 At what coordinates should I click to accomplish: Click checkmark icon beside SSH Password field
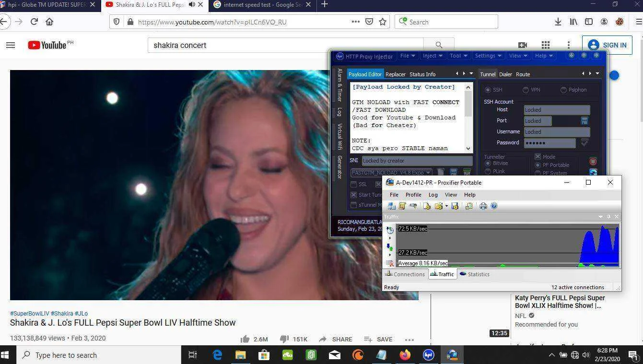coord(585,142)
